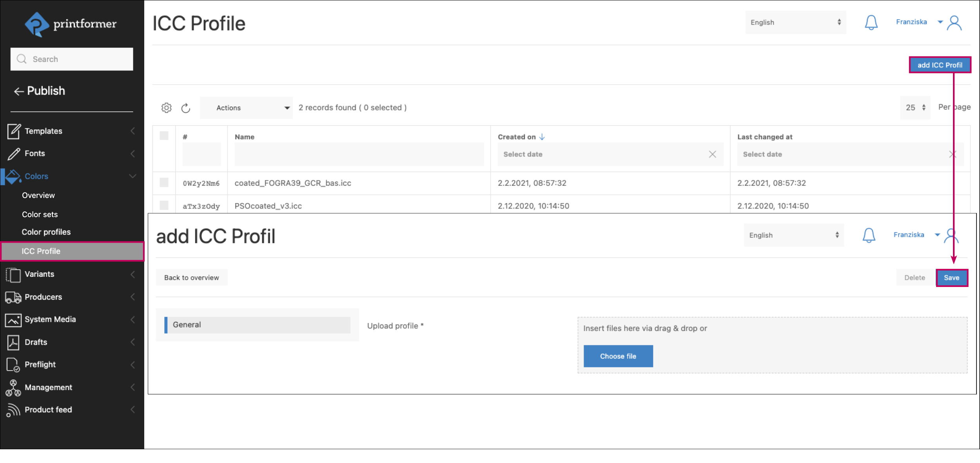Screen dimensions: 980x463
Task: Toggle the select-all rows checkbox
Action: tap(164, 136)
